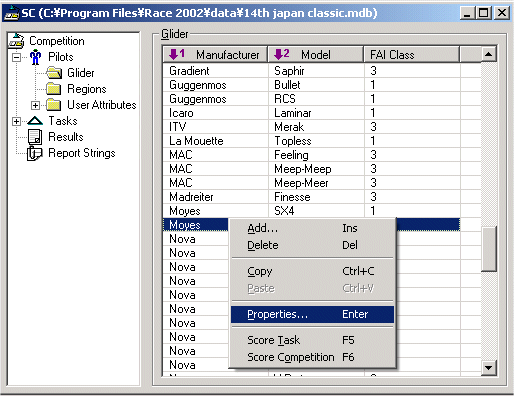Click the Competition root icon in tree
The width and height of the screenshot is (514, 396).
pyautogui.click(x=16, y=41)
